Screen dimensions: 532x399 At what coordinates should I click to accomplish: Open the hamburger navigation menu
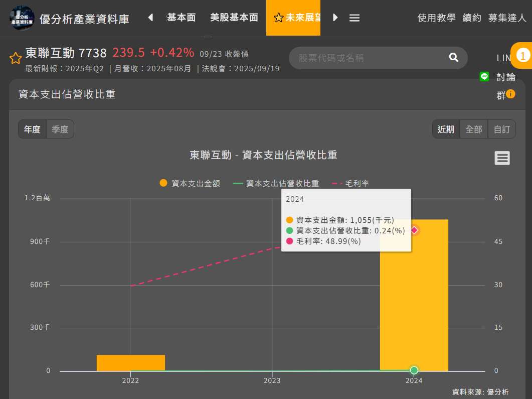[354, 18]
